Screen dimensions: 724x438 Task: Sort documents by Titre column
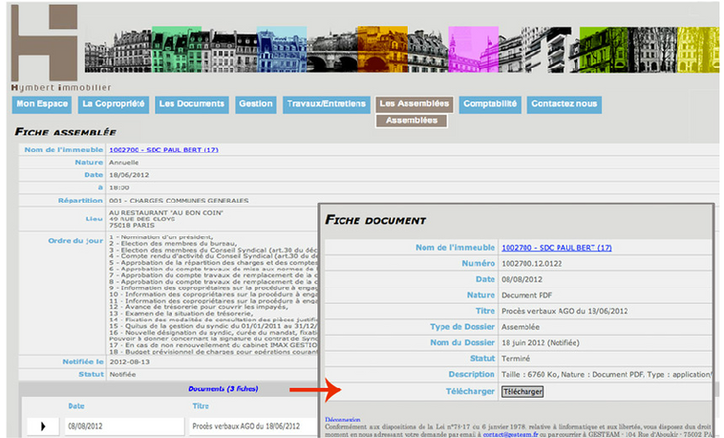[x=200, y=406]
